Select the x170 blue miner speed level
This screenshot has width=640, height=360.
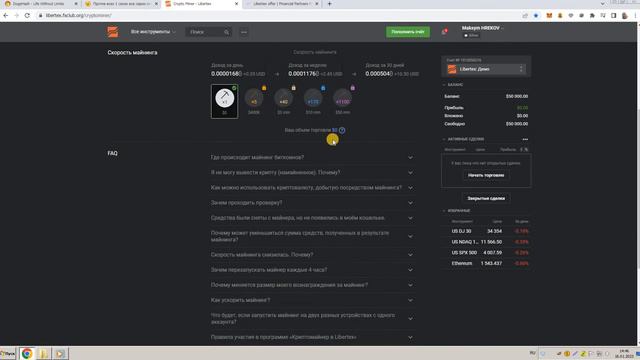313,99
